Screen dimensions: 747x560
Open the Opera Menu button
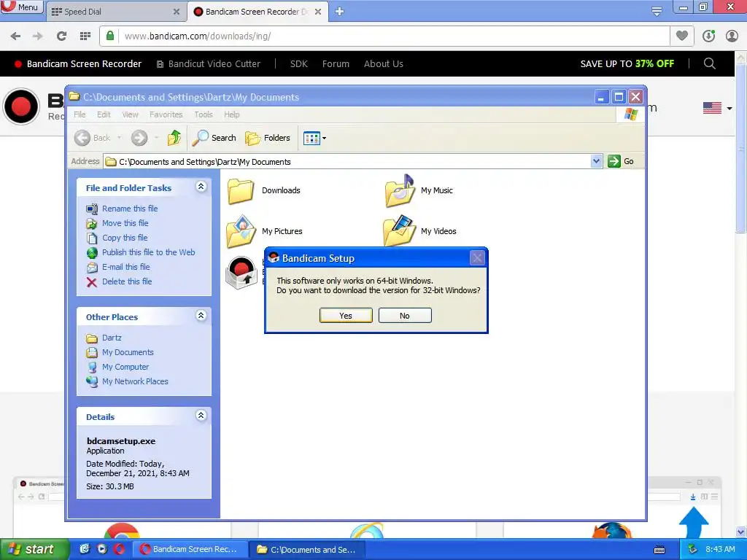pos(21,7)
